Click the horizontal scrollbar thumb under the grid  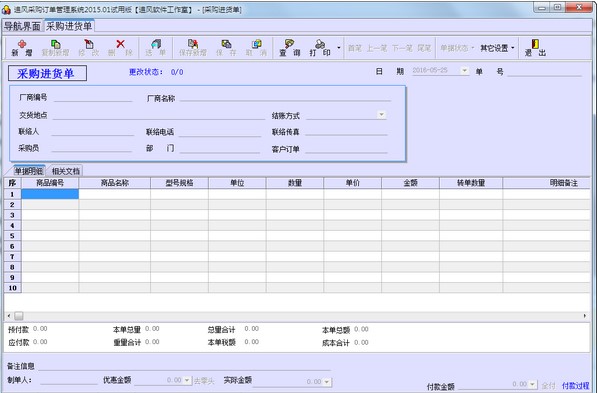pos(19,316)
